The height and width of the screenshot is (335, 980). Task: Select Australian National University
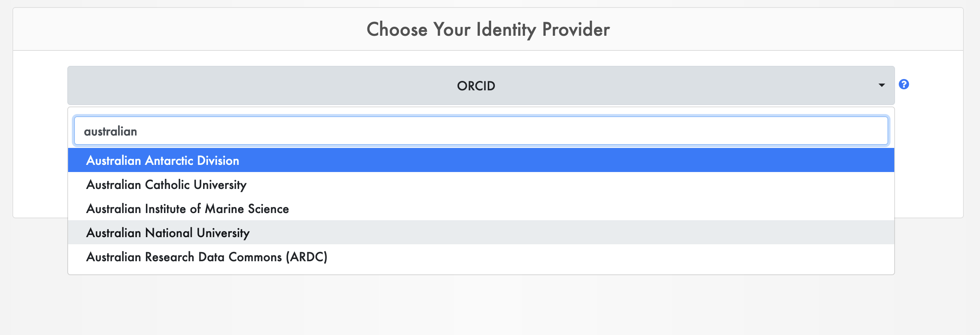pos(481,233)
